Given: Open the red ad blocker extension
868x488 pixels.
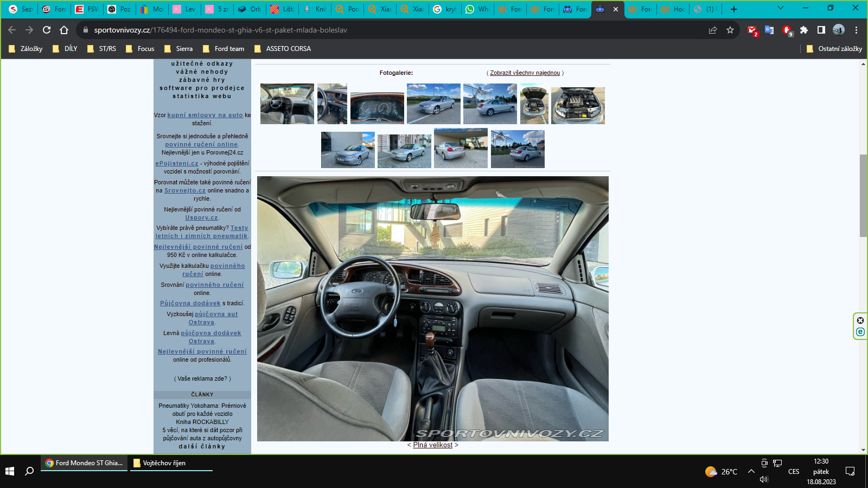Looking at the screenshot, I should click(787, 30).
